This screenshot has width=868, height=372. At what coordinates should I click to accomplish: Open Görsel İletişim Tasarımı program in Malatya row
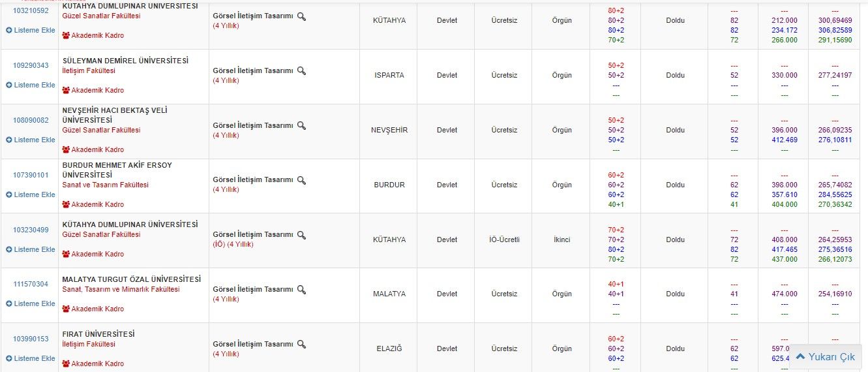pyautogui.click(x=253, y=289)
